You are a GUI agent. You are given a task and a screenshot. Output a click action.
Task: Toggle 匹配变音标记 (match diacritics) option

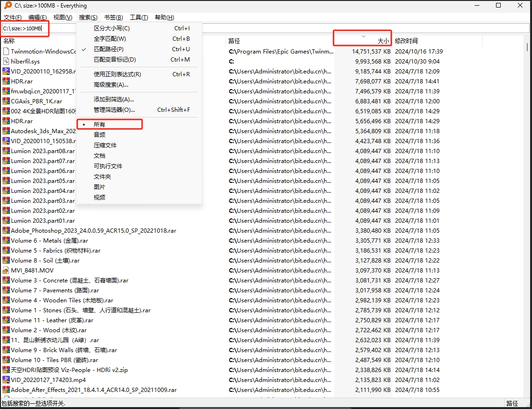coord(139,60)
